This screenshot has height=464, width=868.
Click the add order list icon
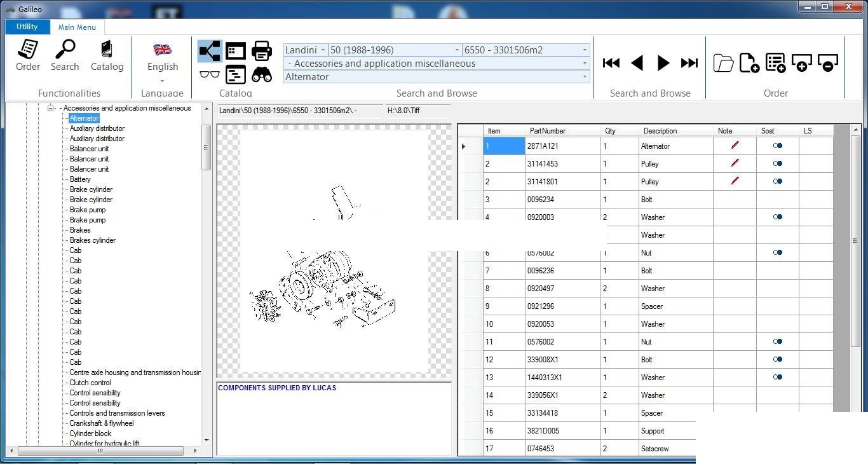(775, 63)
